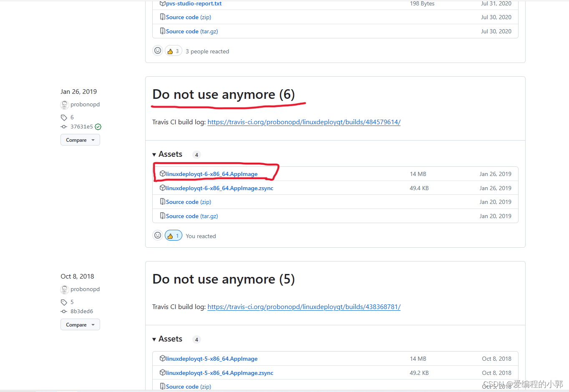Image resolution: width=569 pixels, height=392 pixels.
Task: Click probonopd's avatar under Jan 26, 2019
Action: (x=65, y=105)
